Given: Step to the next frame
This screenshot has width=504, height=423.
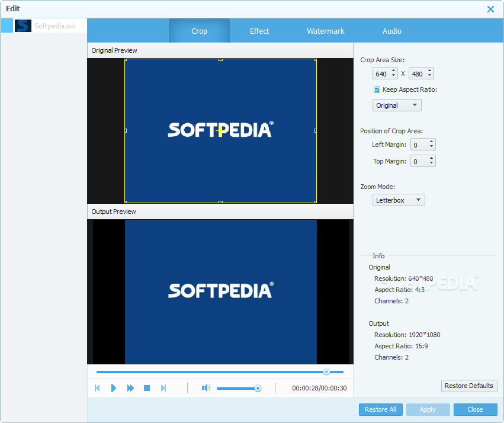Looking at the screenshot, I should coord(163,388).
